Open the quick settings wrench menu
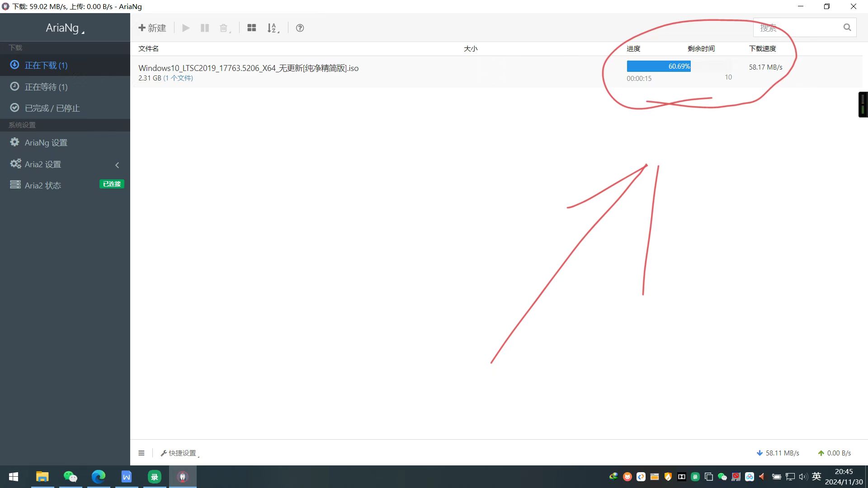The image size is (868, 488). pyautogui.click(x=179, y=453)
